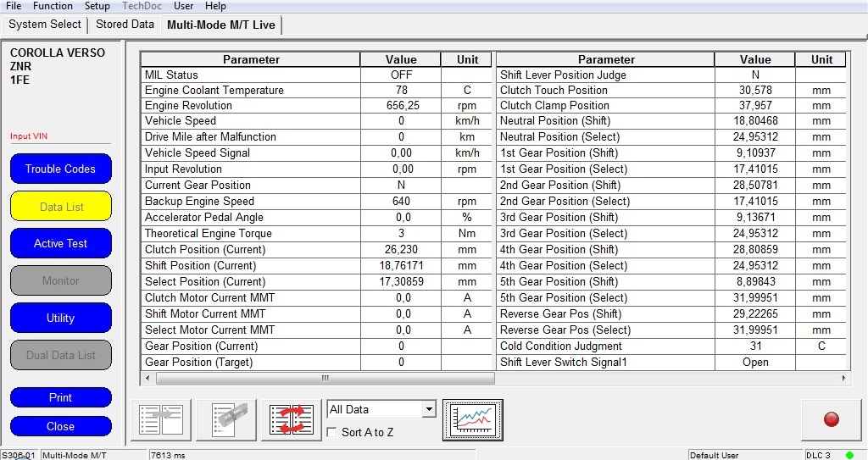Click the red record data button
The image size is (868, 460).
831,419
